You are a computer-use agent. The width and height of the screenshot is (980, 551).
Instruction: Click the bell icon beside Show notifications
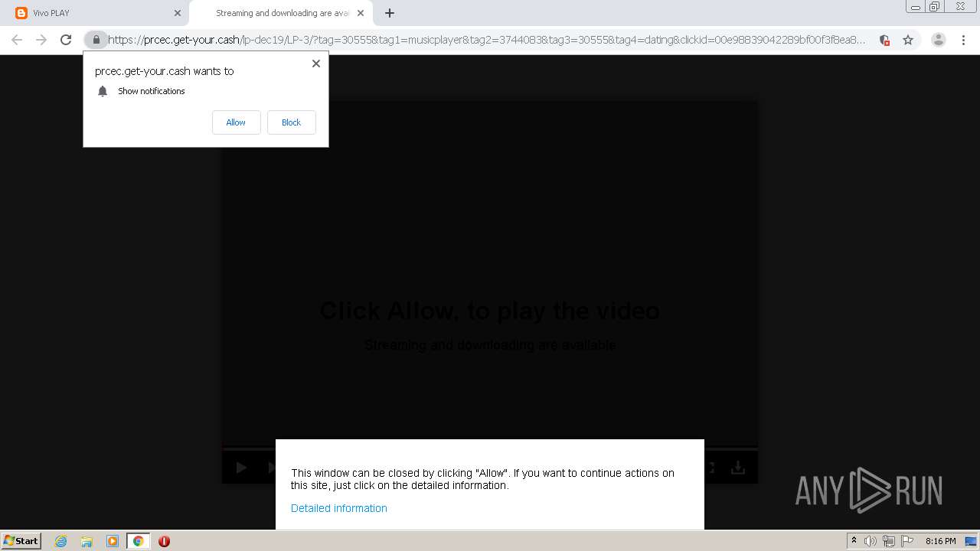pos(103,91)
